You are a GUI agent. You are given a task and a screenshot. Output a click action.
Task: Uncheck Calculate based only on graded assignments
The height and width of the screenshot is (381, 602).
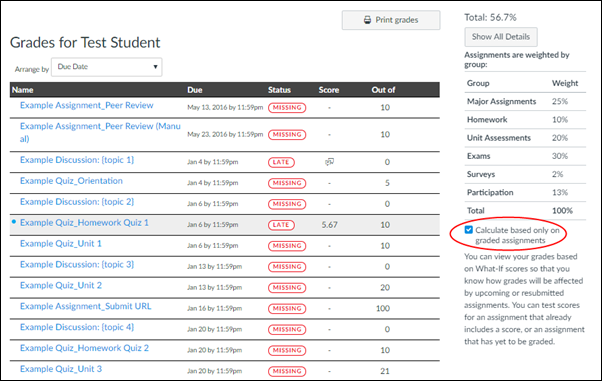pyautogui.click(x=468, y=230)
